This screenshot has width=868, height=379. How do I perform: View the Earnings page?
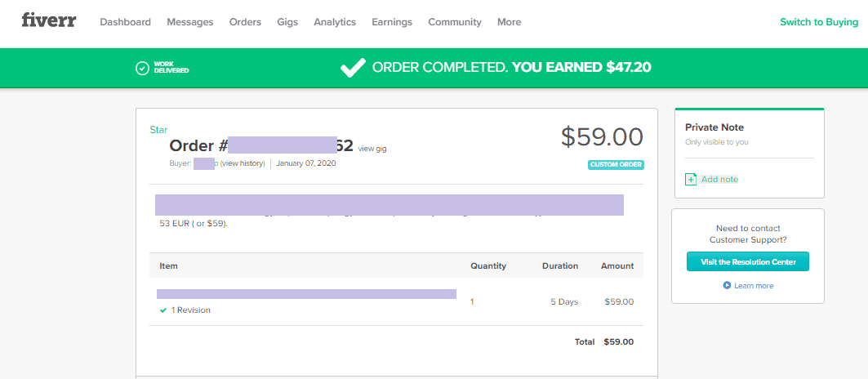point(392,22)
